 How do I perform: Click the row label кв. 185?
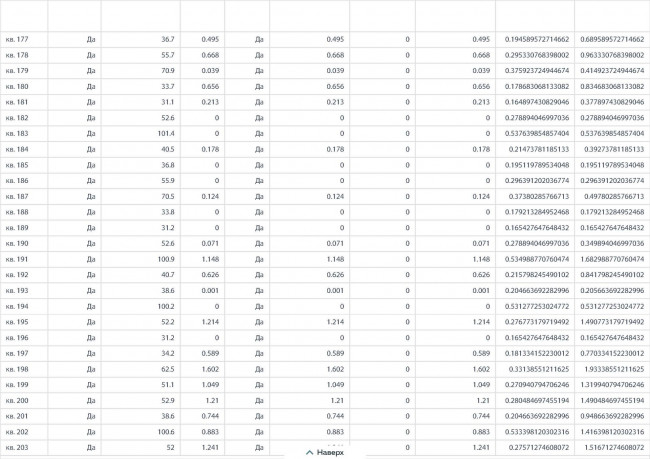click(17, 165)
